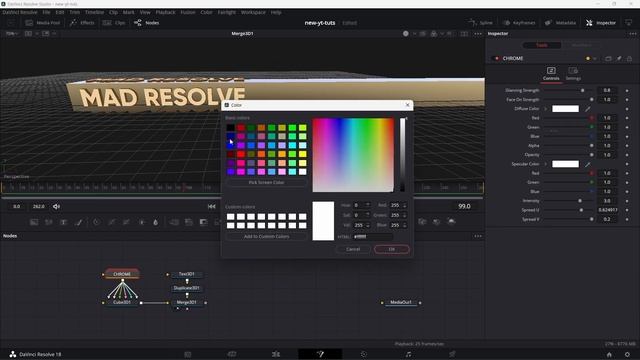Open the File menu
Image resolution: width=640 pixels, height=360 pixels.
(46, 12)
